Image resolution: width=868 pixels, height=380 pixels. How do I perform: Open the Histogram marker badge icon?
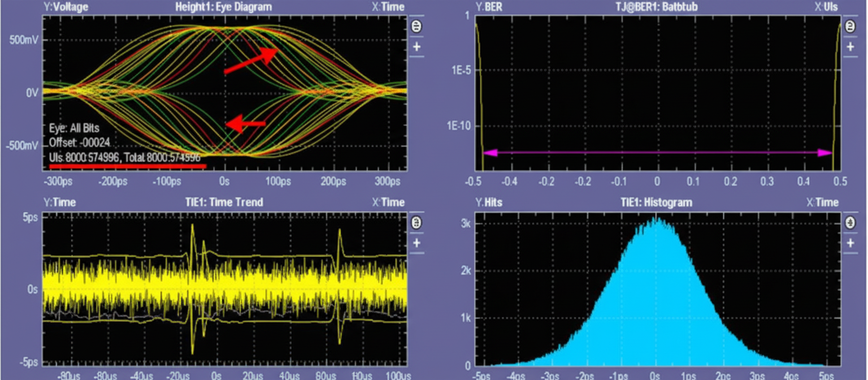click(849, 222)
